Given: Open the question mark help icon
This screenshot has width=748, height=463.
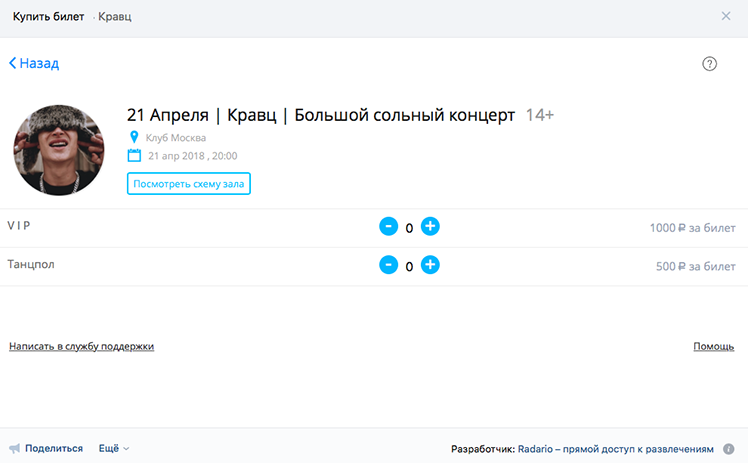Looking at the screenshot, I should pos(709,63).
